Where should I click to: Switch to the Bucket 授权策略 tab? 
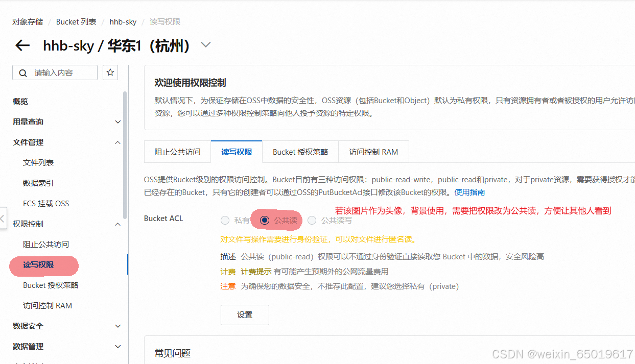coord(300,151)
